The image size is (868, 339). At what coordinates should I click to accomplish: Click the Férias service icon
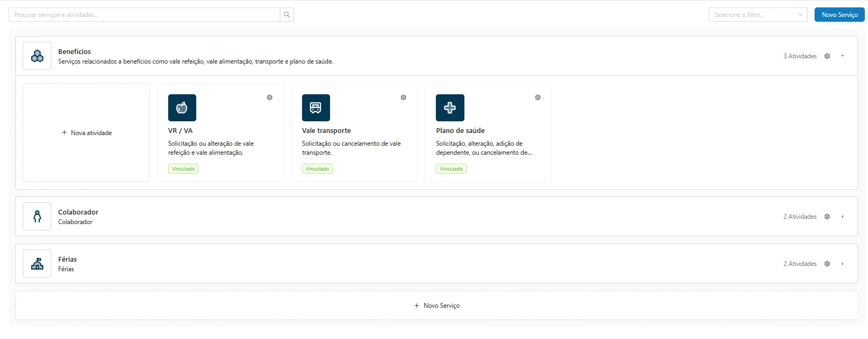point(37,264)
